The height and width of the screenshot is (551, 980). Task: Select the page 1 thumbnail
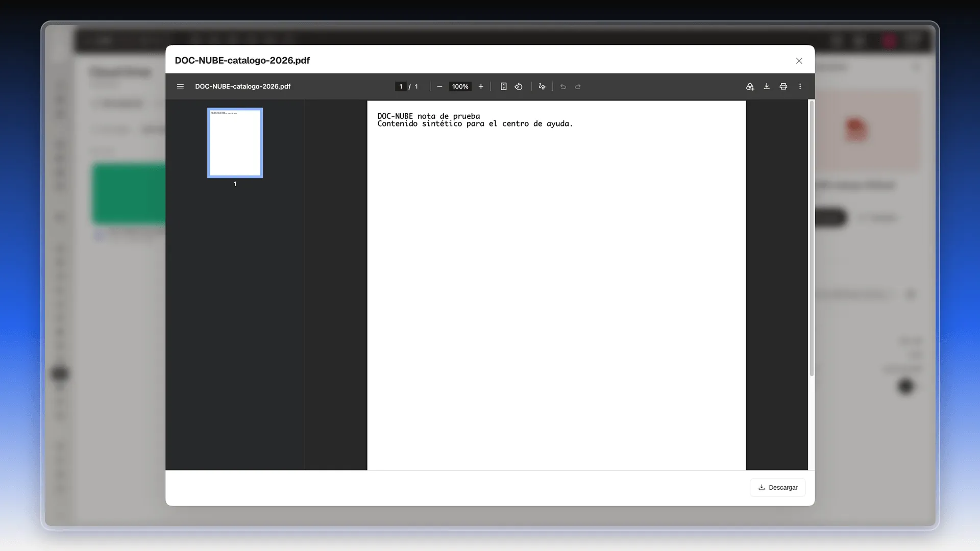(235, 143)
